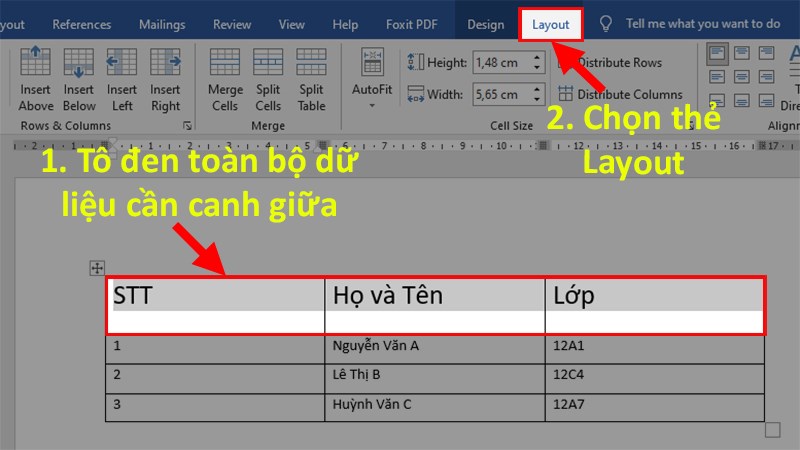Click the lightbulb Tell me icon
800x450 pixels.
pos(606,24)
